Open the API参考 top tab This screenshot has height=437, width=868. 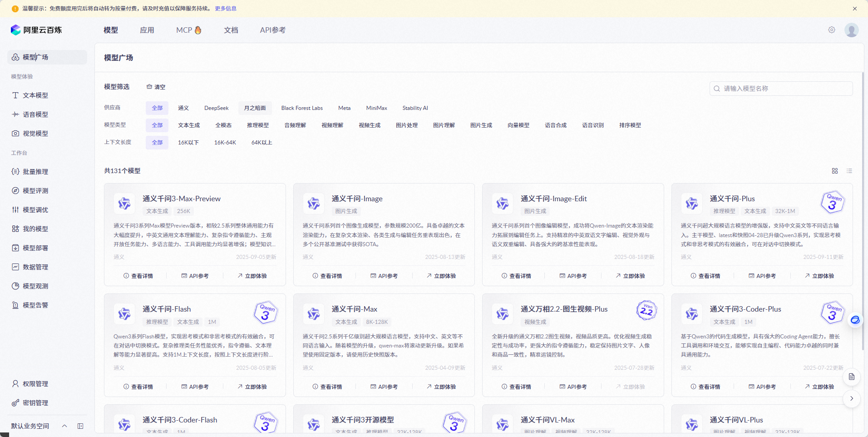tap(273, 30)
